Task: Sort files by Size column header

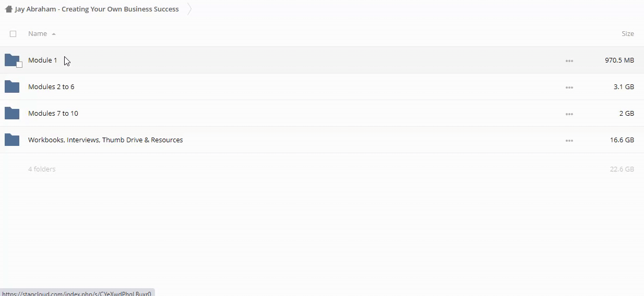Action: (x=627, y=34)
